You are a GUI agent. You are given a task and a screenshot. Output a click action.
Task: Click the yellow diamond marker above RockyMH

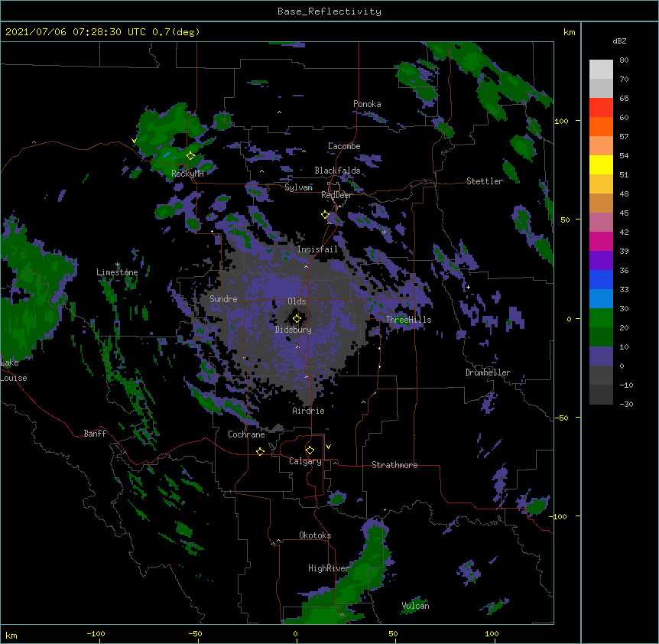pyautogui.click(x=190, y=156)
